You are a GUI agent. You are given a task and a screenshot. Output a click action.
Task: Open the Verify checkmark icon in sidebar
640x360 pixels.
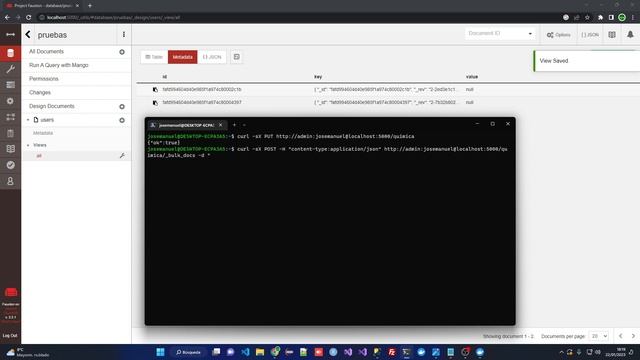pos(11,165)
